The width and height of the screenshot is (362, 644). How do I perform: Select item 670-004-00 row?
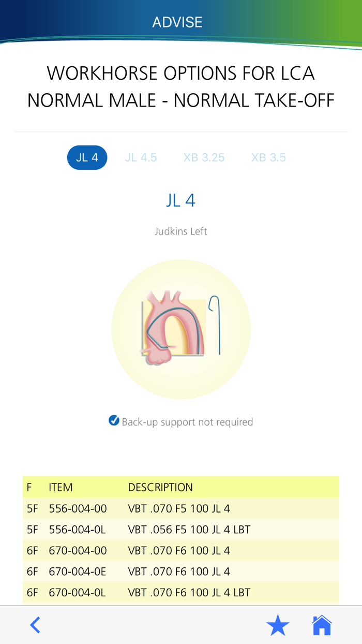(x=180, y=550)
